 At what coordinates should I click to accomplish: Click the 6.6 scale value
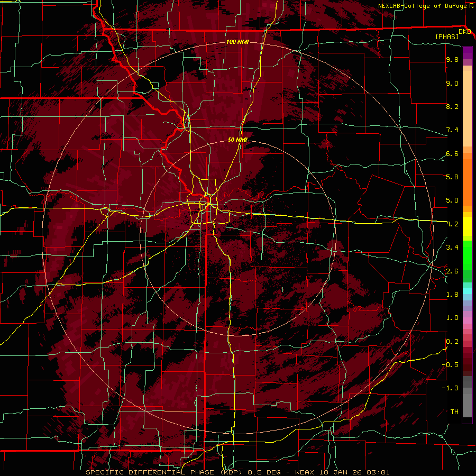(x=452, y=154)
